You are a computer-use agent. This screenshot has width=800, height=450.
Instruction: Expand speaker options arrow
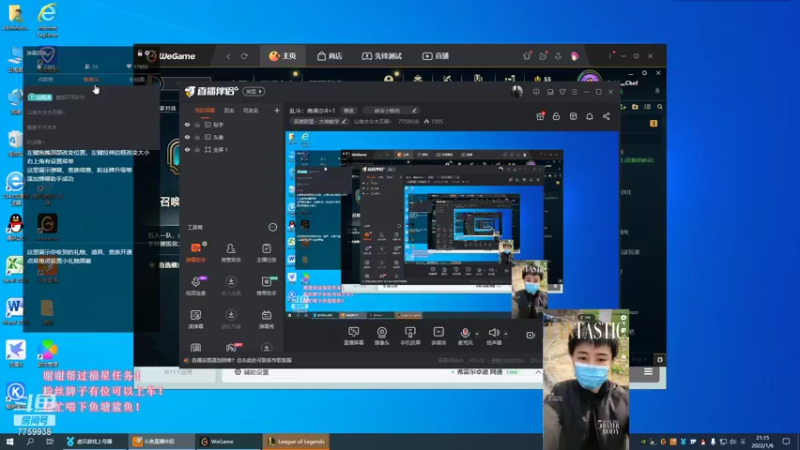click(x=506, y=334)
